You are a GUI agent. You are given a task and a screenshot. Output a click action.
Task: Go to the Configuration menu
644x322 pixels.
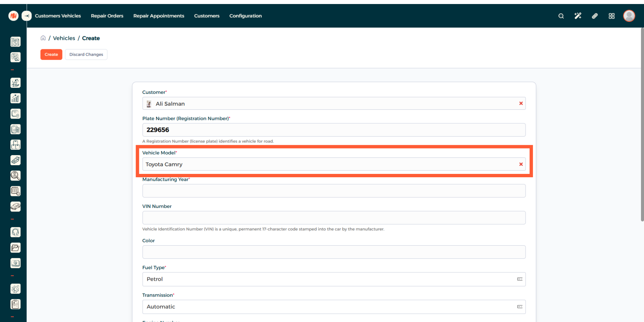pos(245,16)
